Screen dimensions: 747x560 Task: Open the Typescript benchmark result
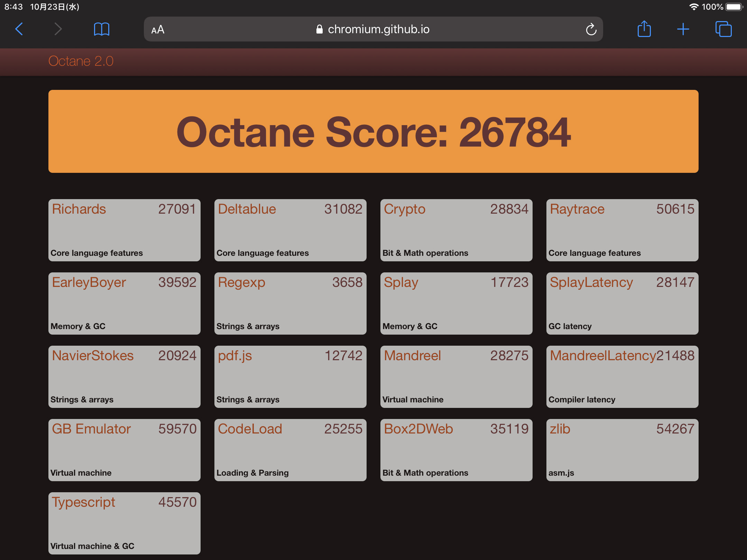(x=124, y=523)
